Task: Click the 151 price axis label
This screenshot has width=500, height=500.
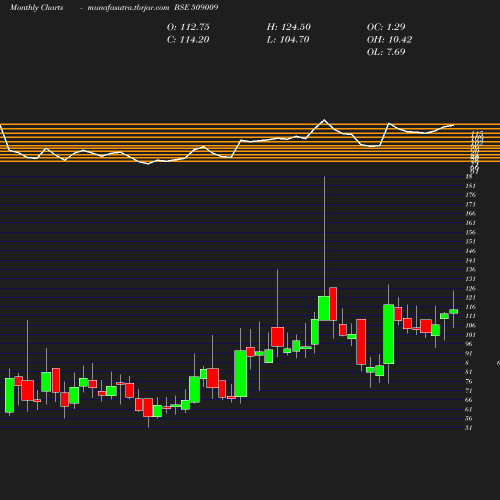Action: (470, 241)
